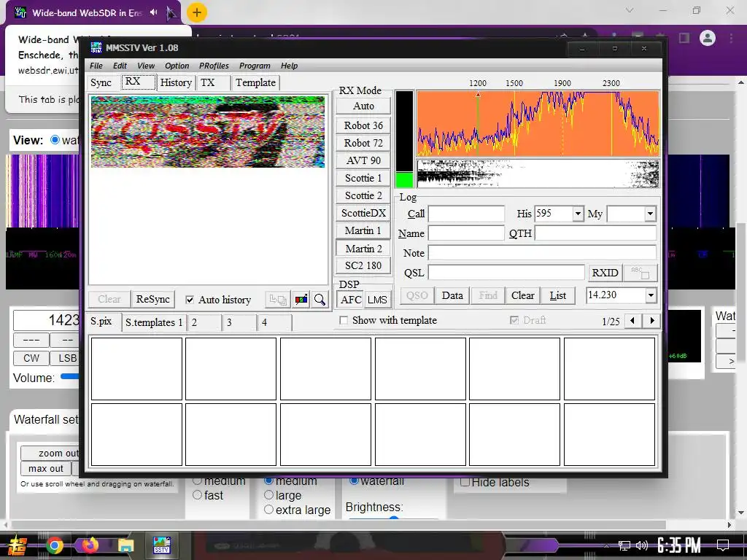The width and height of the screenshot is (747, 560).
Task: Select Scottie 1 RX mode
Action: (363, 178)
